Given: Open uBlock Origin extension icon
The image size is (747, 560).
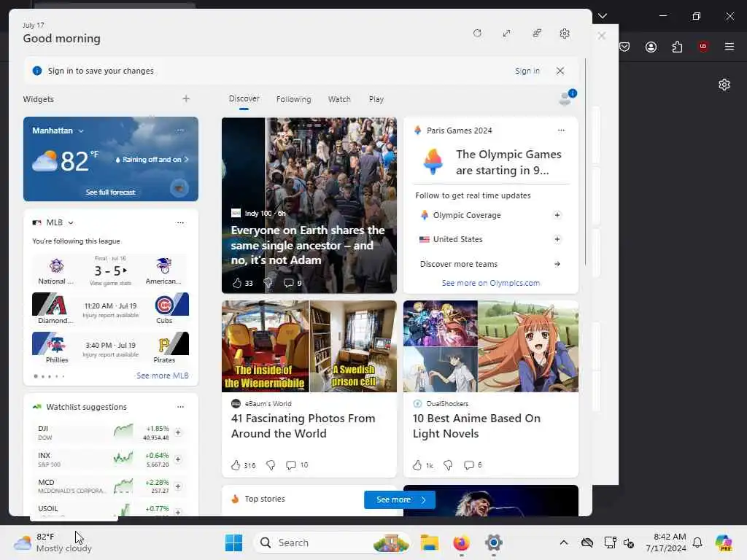Looking at the screenshot, I should tap(703, 46).
